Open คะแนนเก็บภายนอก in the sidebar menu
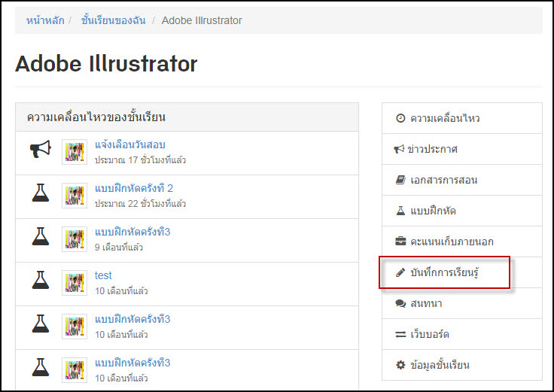Viewport: 554px width, 392px height. 462,242
